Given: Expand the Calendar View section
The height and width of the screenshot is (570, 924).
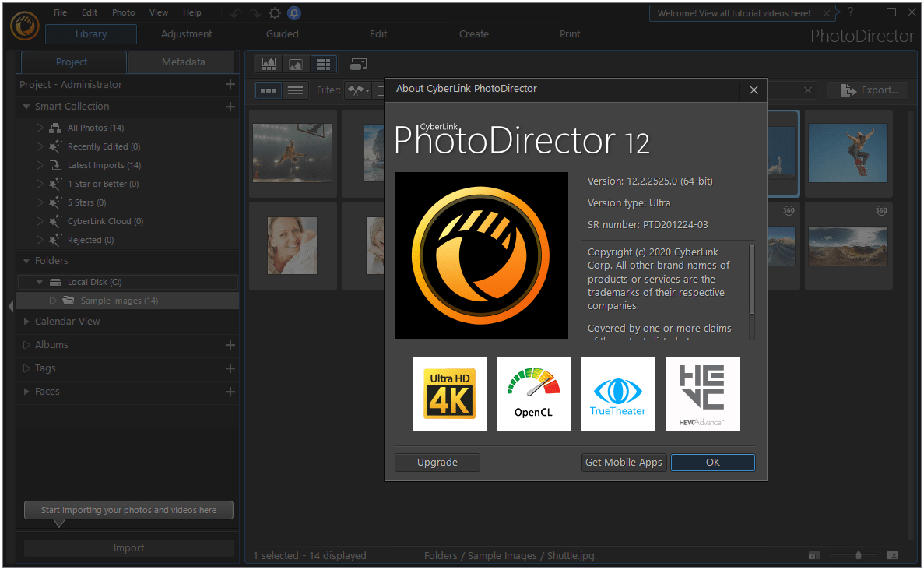Looking at the screenshot, I should [x=26, y=322].
